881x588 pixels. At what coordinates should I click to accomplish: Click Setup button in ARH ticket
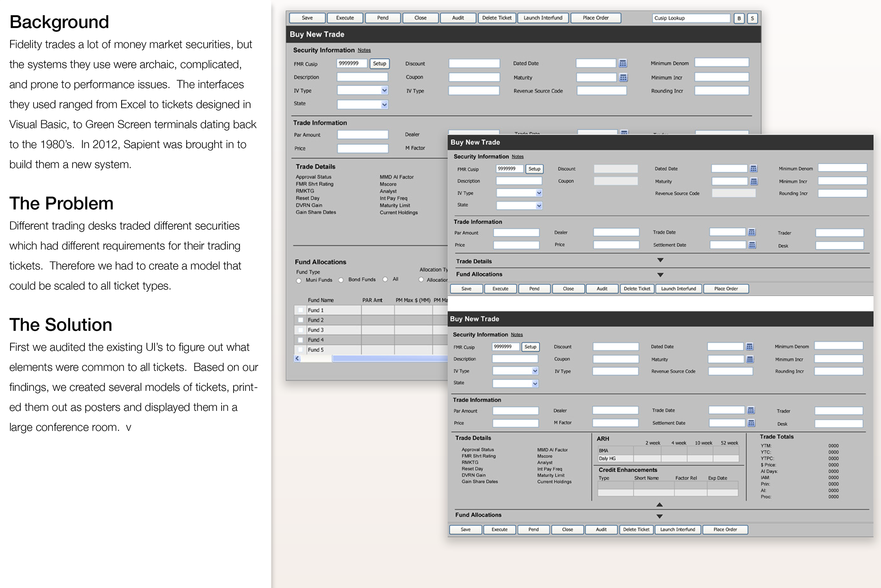point(530,347)
